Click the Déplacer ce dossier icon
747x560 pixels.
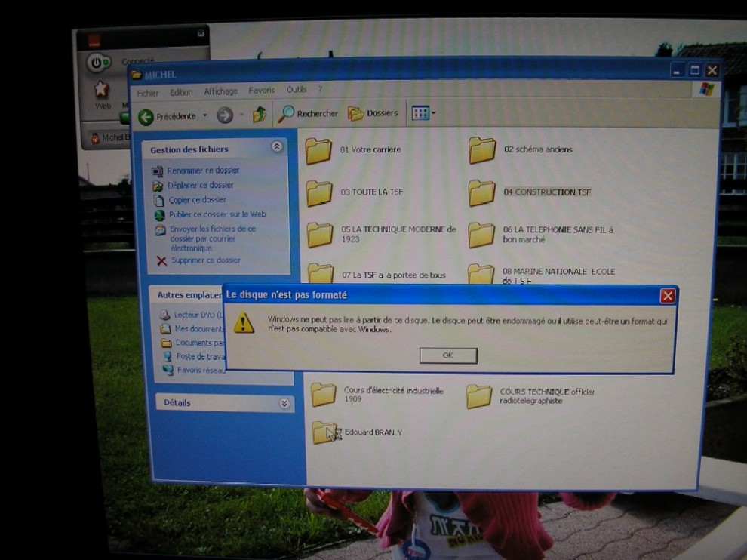(x=158, y=186)
